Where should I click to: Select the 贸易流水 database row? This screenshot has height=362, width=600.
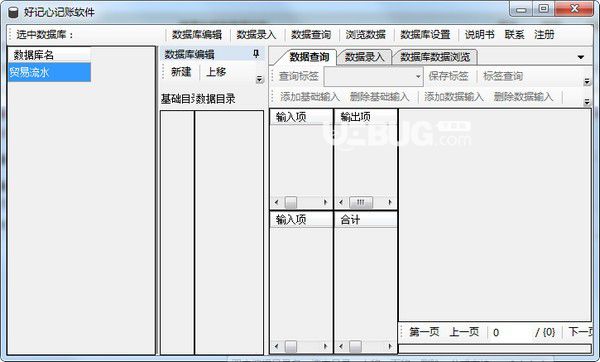click(x=49, y=72)
